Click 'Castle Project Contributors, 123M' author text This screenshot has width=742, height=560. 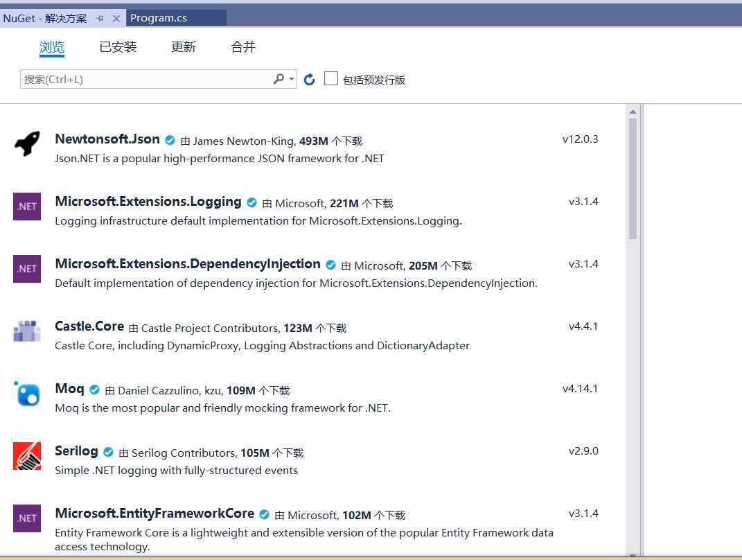pyautogui.click(x=227, y=328)
